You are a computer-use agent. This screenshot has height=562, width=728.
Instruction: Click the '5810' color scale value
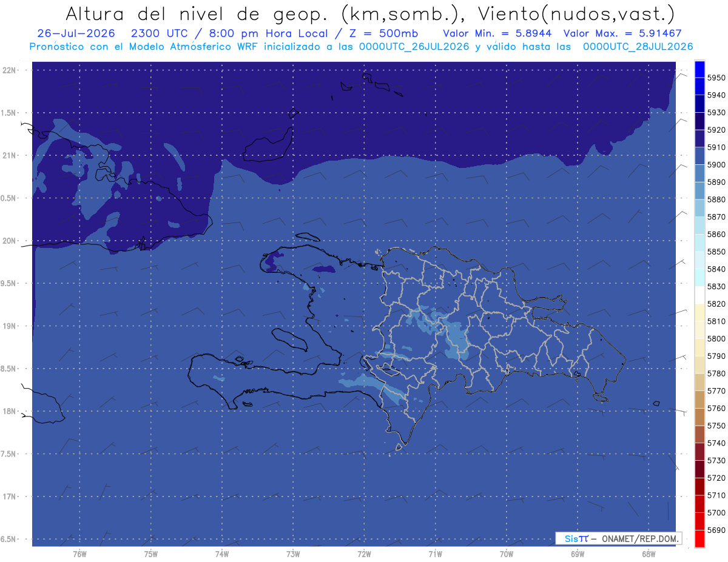[x=716, y=321]
